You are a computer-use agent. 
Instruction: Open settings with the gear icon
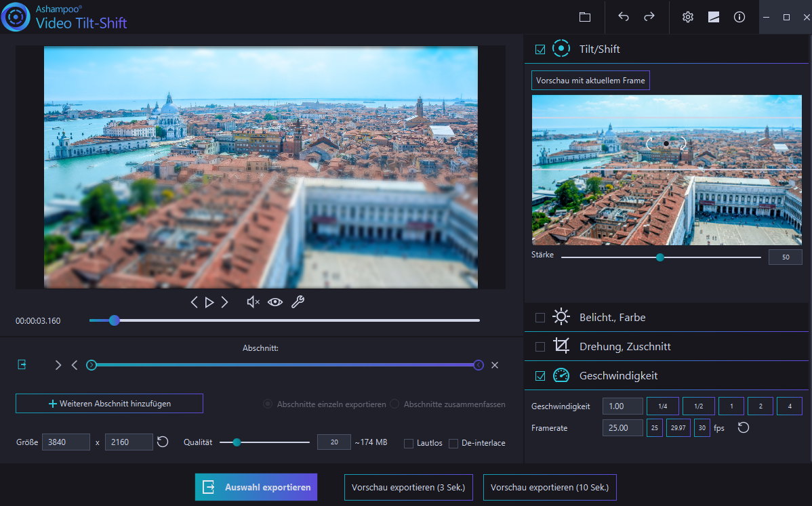[687, 17]
